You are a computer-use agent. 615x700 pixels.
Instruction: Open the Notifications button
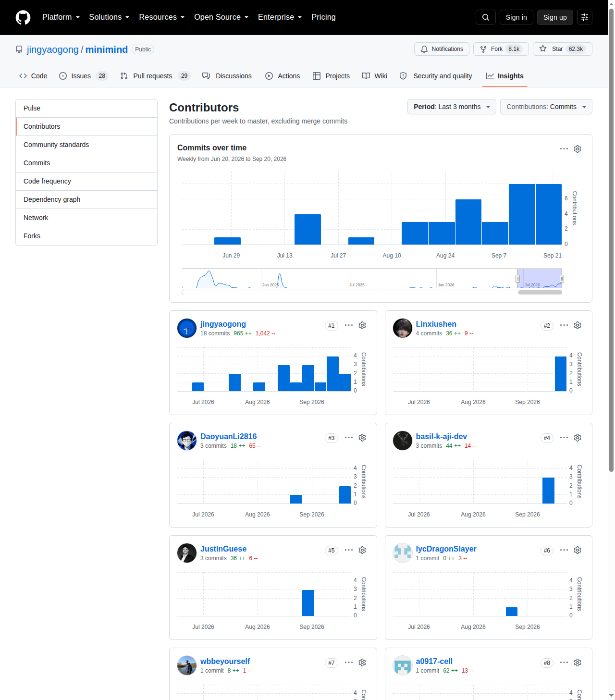[x=442, y=49]
